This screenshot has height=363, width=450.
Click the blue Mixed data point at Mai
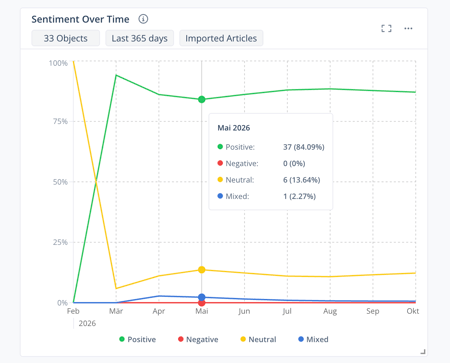202,297
